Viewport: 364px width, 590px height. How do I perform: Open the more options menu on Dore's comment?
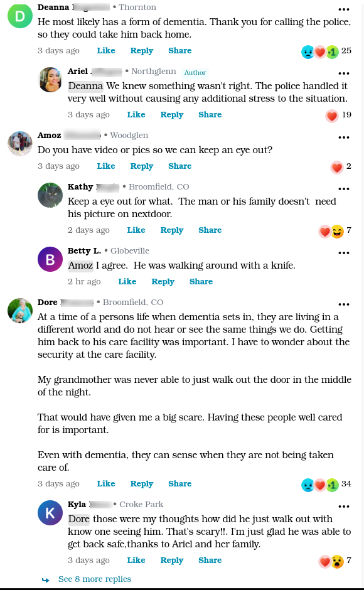[x=344, y=304]
